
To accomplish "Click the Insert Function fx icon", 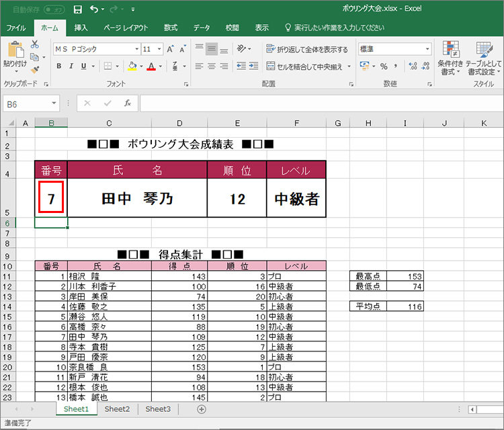I will (x=127, y=103).
